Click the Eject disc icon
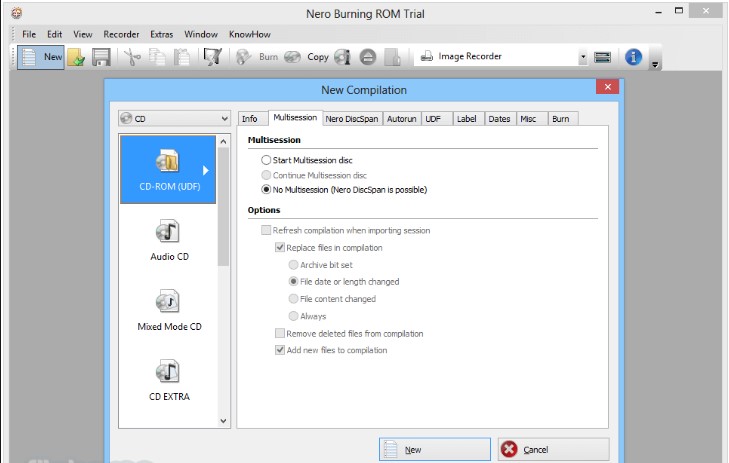 (x=368, y=57)
